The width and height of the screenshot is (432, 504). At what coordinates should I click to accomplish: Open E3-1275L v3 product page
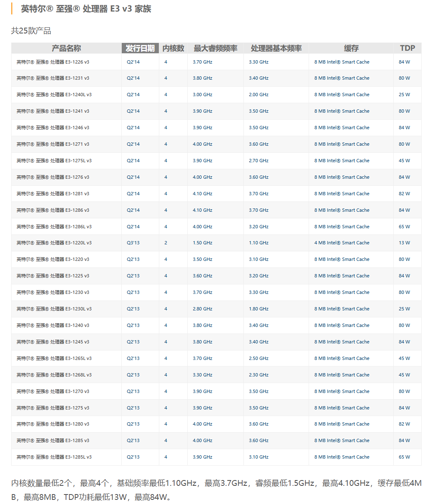click(54, 161)
